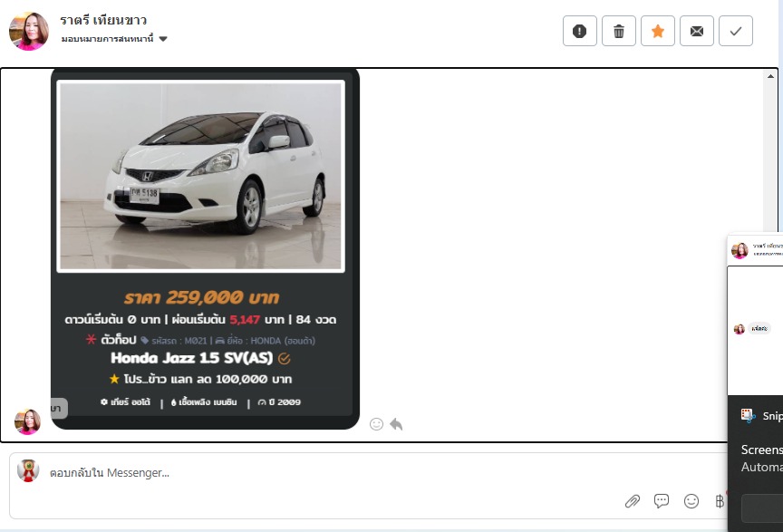Open ราตรี เทียนขาว's profile picture in header

29,31
